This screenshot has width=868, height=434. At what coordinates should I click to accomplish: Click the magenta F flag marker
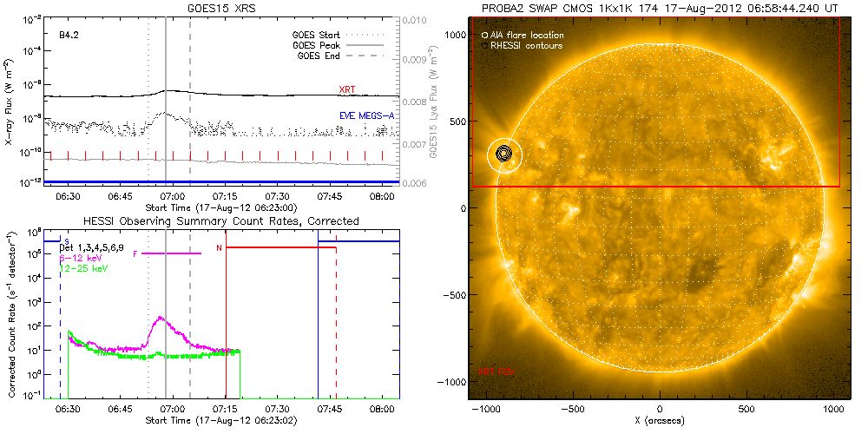(135, 253)
